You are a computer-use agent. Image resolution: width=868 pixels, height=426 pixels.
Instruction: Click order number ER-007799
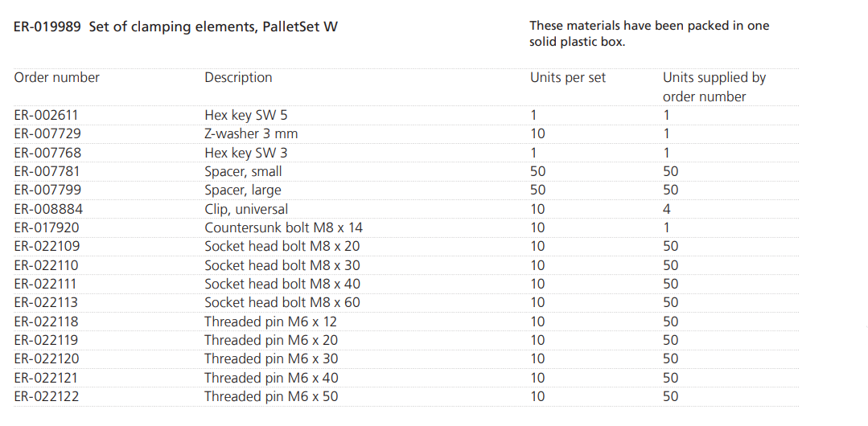[x=47, y=190]
